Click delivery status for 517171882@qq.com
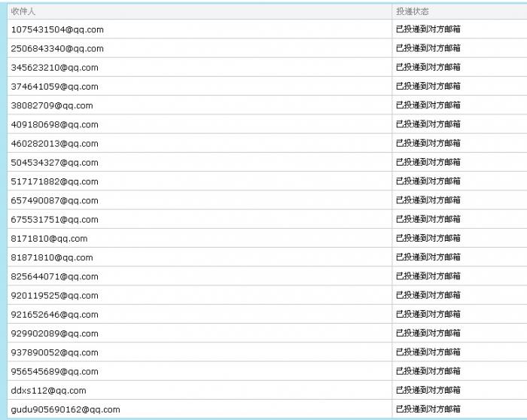The height and width of the screenshot is (420, 527). point(428,181)
